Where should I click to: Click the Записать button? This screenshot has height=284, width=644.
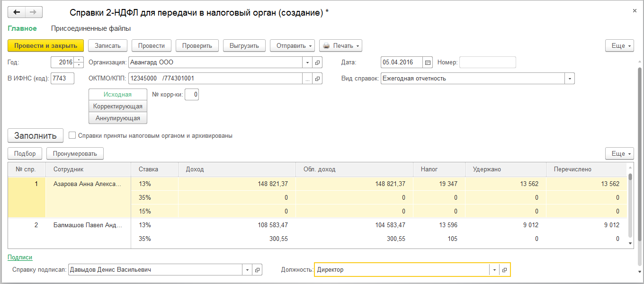pyautogui.click(x=108, y=45)
